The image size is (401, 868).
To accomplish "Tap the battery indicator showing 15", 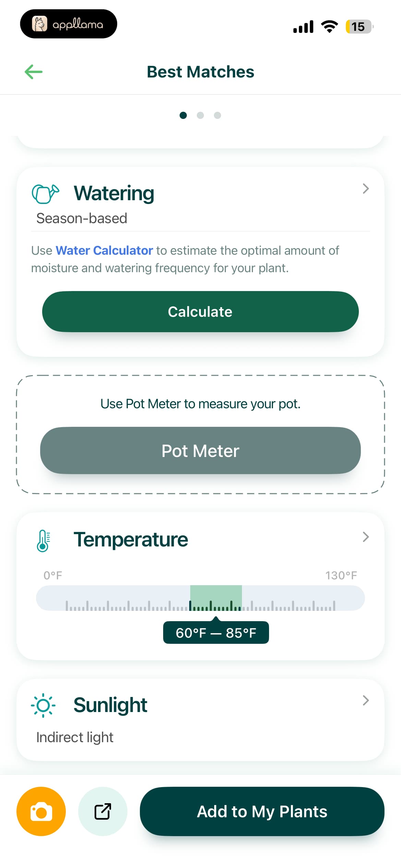I will click(x=359, y=27).
